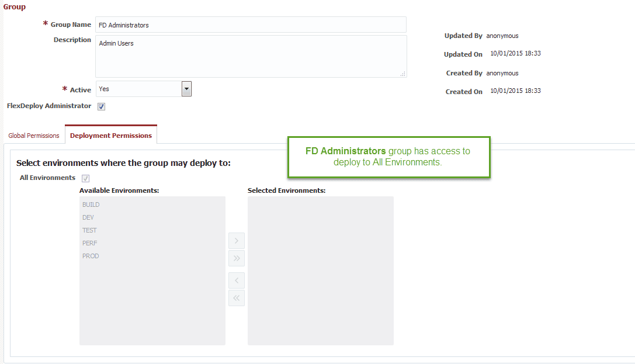Viewport: 635px width, 364px height.
Task: Click the Selected Environments list box
Action: [321, 271]
